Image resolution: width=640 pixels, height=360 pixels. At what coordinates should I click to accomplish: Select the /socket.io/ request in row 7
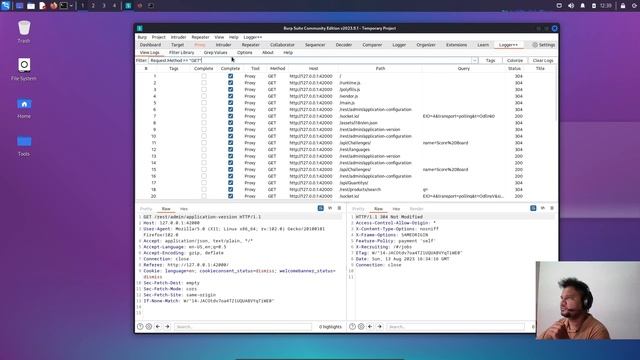[x=346, y=116]
